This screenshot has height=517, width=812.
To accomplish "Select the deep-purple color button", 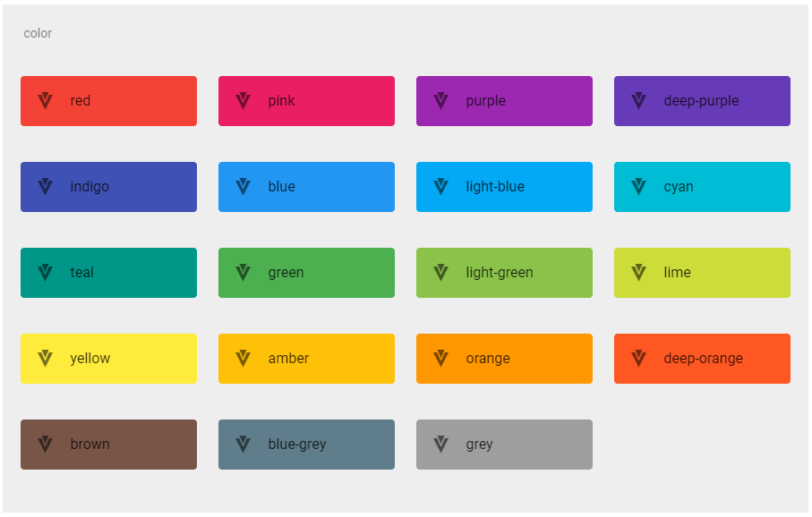I will (x=702, y=101).
